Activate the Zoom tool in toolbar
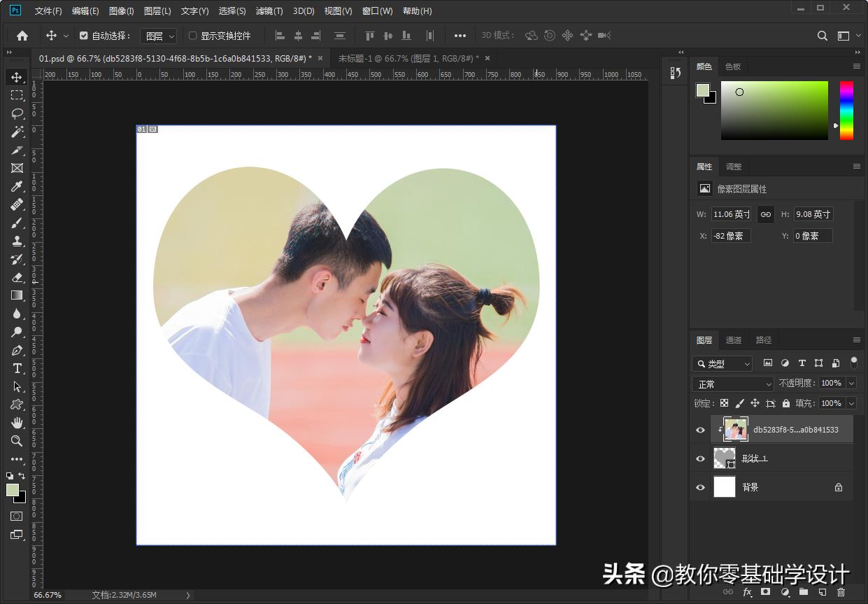The width and height of the screenshot is (868, 604). [17, 441]
